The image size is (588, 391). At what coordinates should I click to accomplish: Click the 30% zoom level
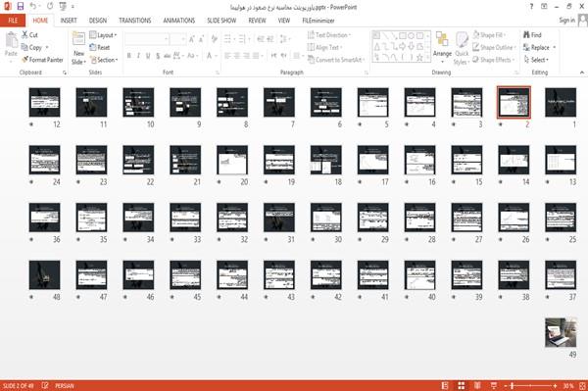tap(567, 385)
